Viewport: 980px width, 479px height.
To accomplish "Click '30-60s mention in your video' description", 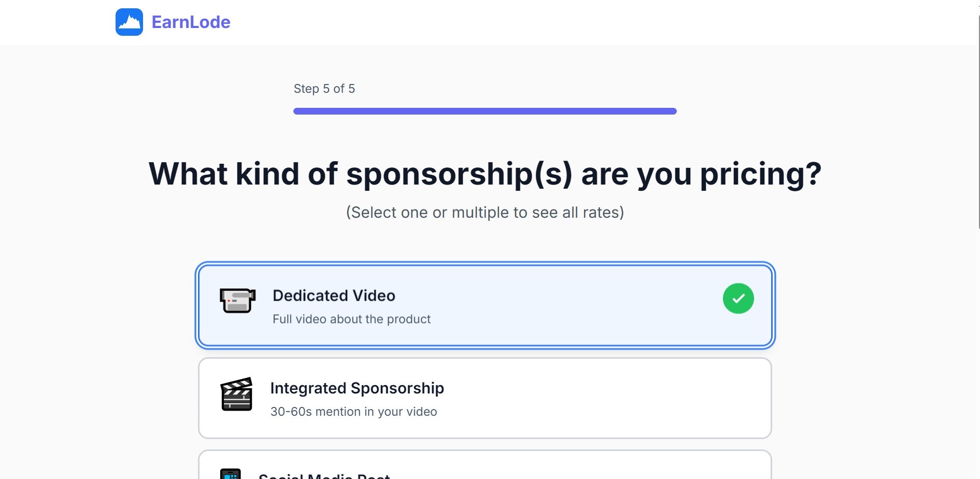I will click(353, 412).
